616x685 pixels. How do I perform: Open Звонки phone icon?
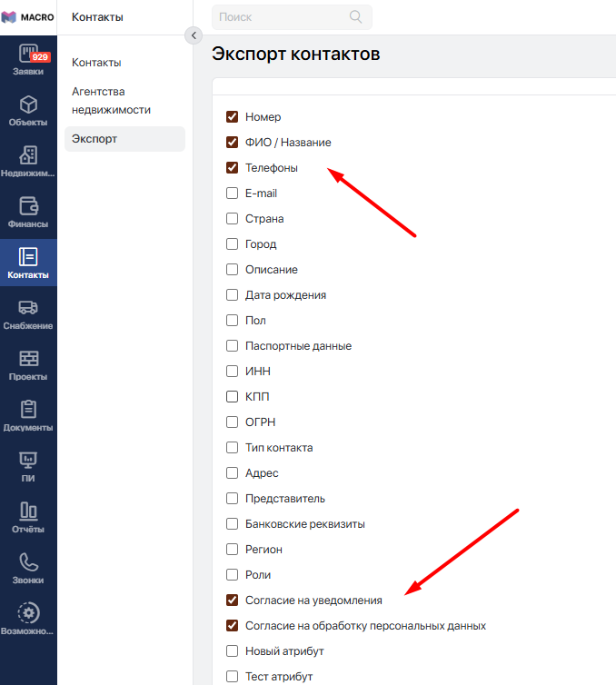pyautogui.click(x=28, y=562)
